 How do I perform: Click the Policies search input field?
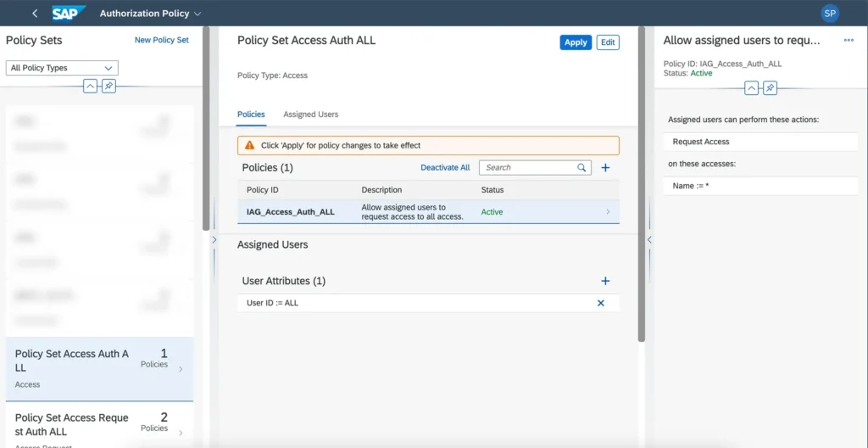(x=527, y=168)
